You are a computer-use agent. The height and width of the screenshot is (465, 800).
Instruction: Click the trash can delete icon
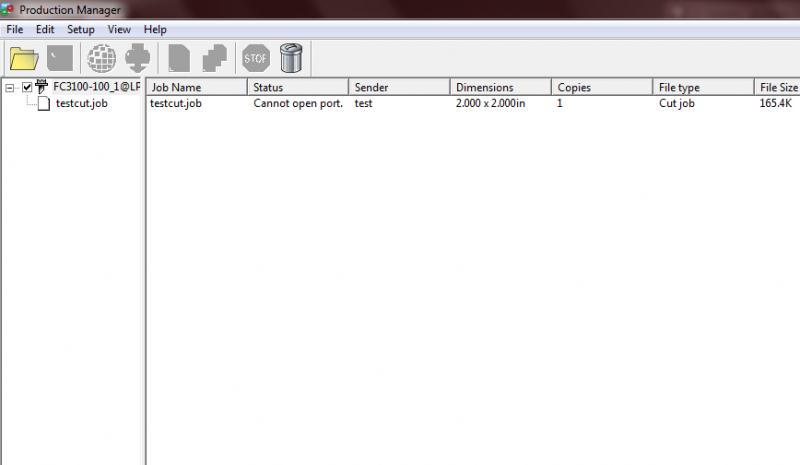[x=291, y=58]
